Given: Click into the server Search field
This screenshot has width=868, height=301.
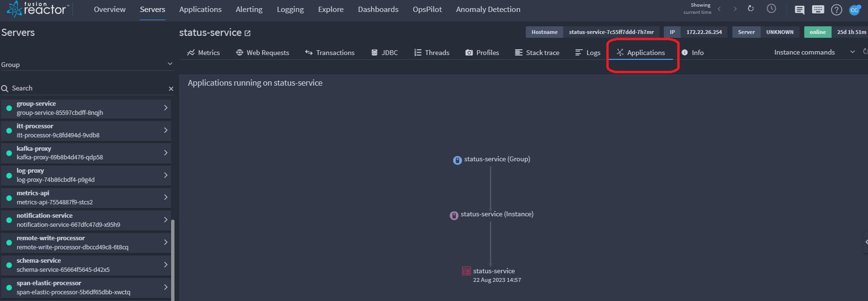Looking at the screenshot, I should tap(86, 88).
